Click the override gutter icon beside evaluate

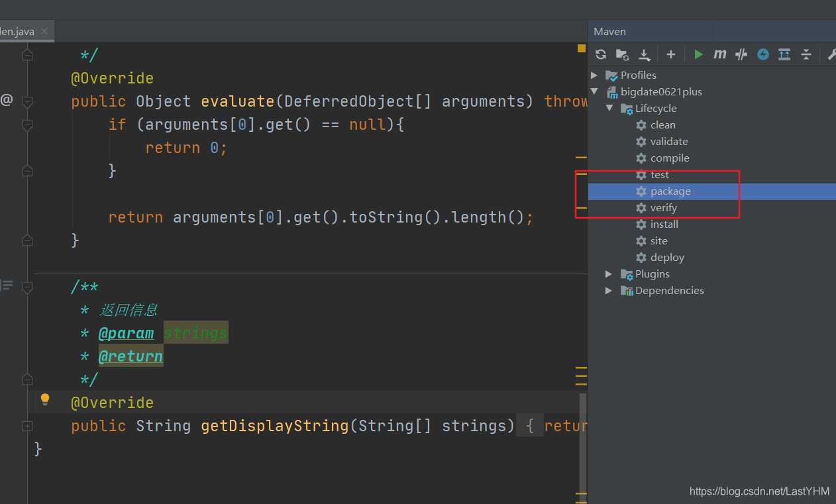[7, 100]
